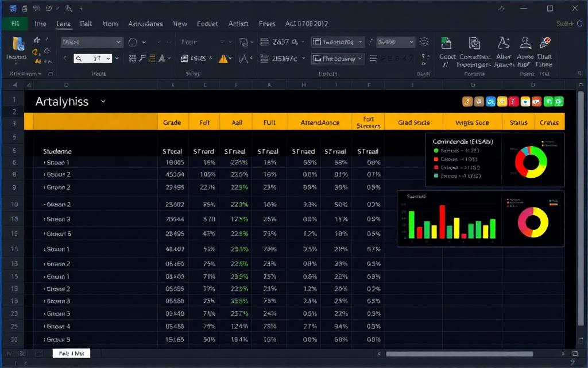Click the Ausie person icon in ribbon

pos(525,43)
